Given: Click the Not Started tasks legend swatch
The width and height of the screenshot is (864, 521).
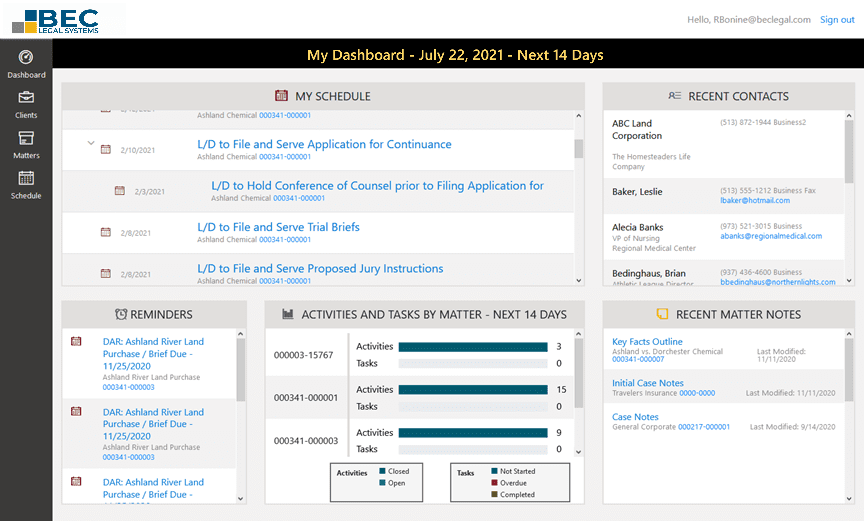Looking at the screenshot, I should pyautogui.click(x=494, y=471).
